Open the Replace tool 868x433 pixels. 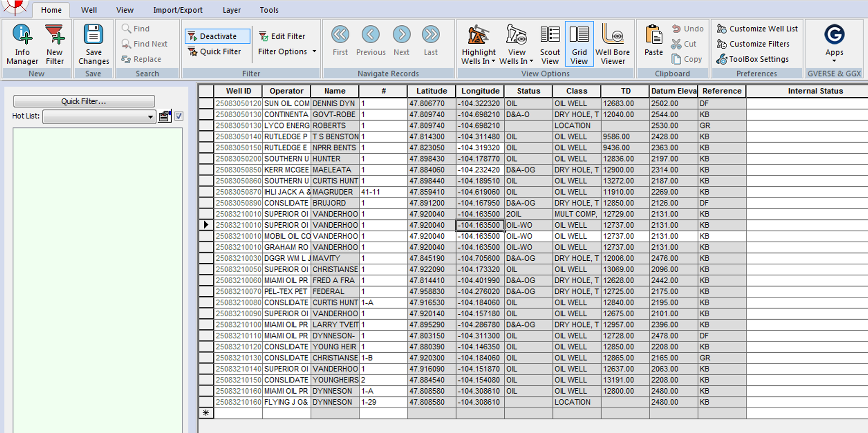142,59
